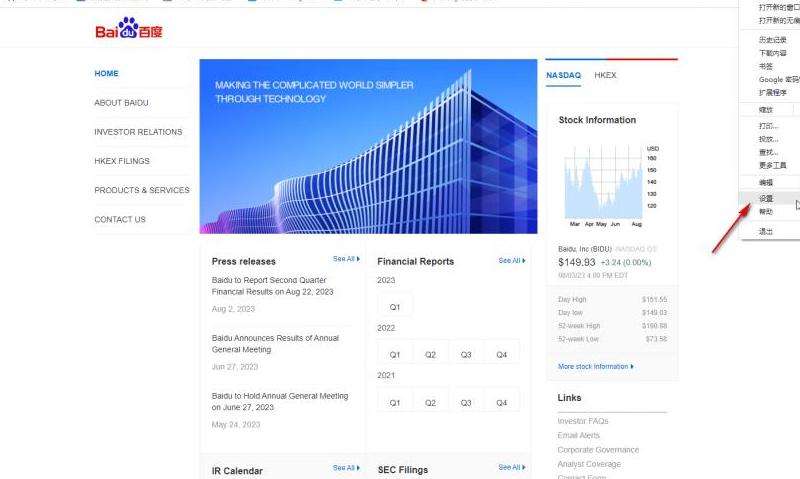The image size is (800, 479).
Task: Select 扩展程序 in browser menu
Action: (770, 93)
